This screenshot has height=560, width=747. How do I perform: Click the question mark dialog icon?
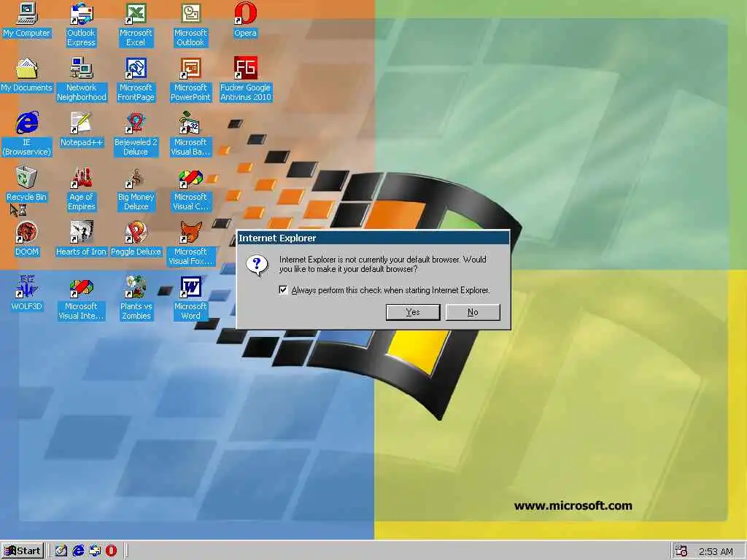pyautogui.click(x=257, y=265)
